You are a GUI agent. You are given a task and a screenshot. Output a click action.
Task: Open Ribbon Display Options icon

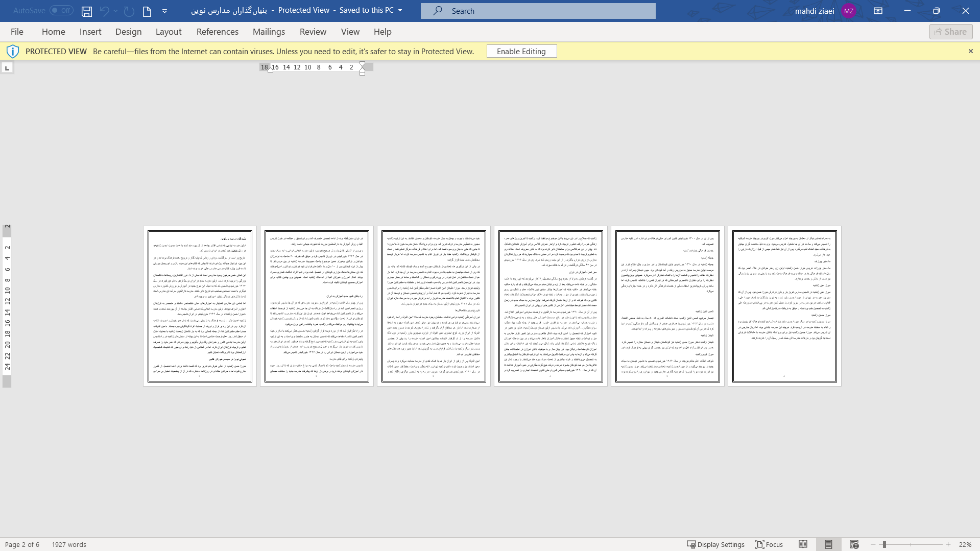tap(878, 11)
